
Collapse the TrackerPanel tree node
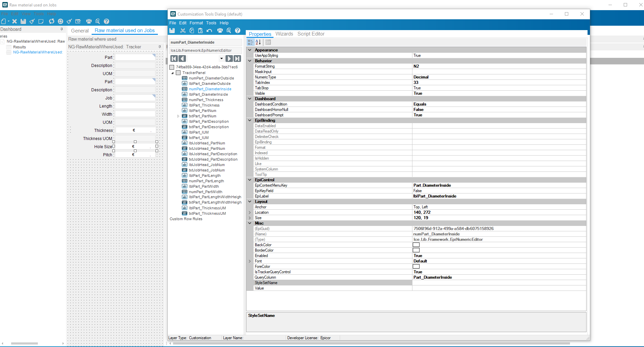click(172, 73)
